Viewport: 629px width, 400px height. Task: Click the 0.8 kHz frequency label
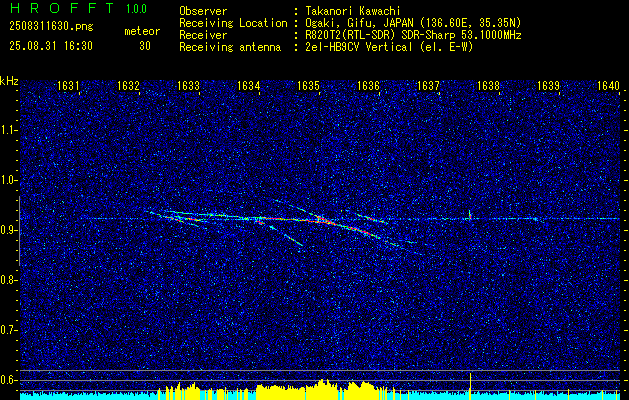(x=8, y=280)
